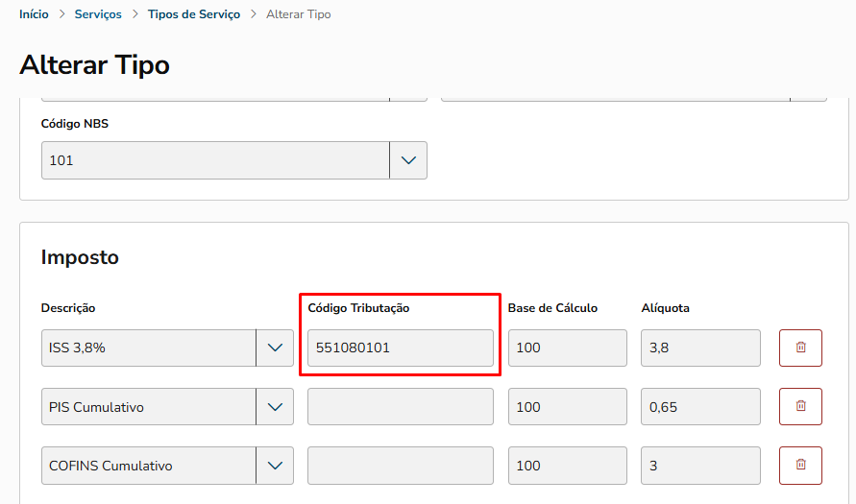Click Código Tributação field with 551080101
856x504 pixels.
pos(400,348)
